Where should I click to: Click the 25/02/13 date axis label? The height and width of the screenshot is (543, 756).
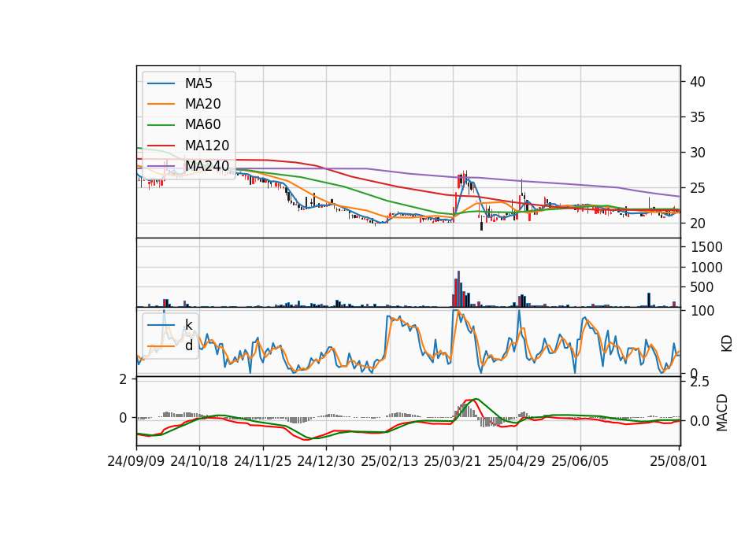tap(390, 461)
